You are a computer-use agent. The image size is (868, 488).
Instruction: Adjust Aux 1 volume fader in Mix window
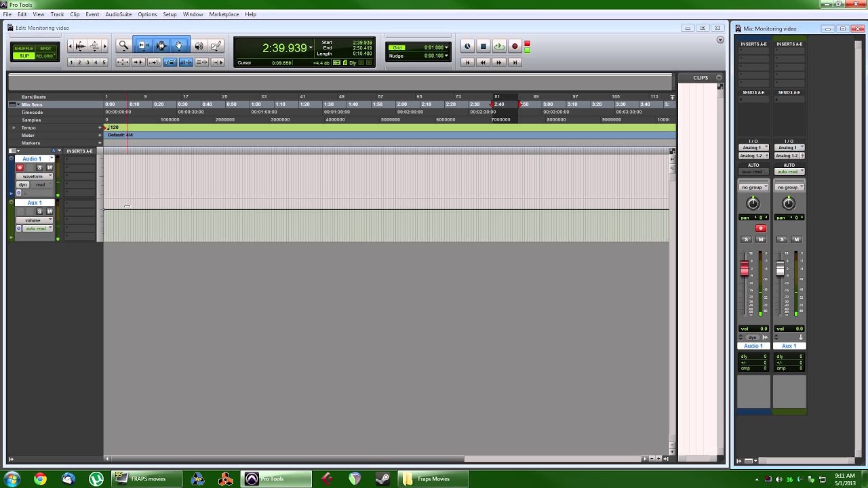[781, 269]
